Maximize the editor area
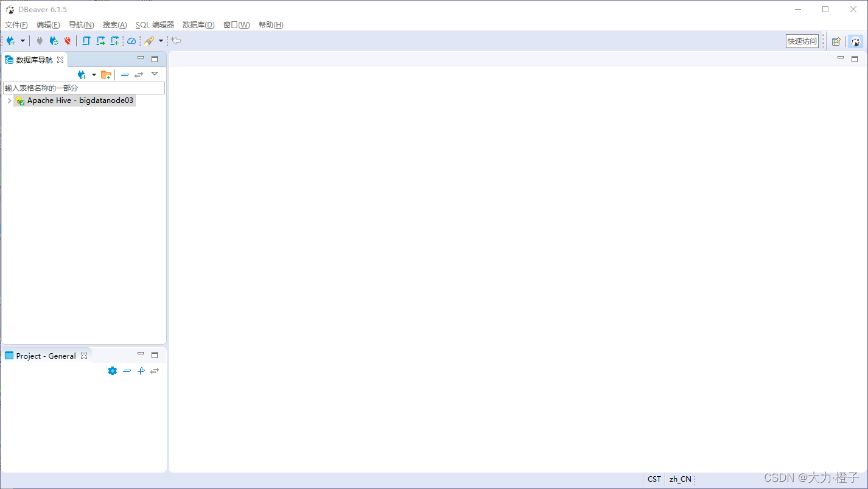868x489 pixels. [855, 59]
